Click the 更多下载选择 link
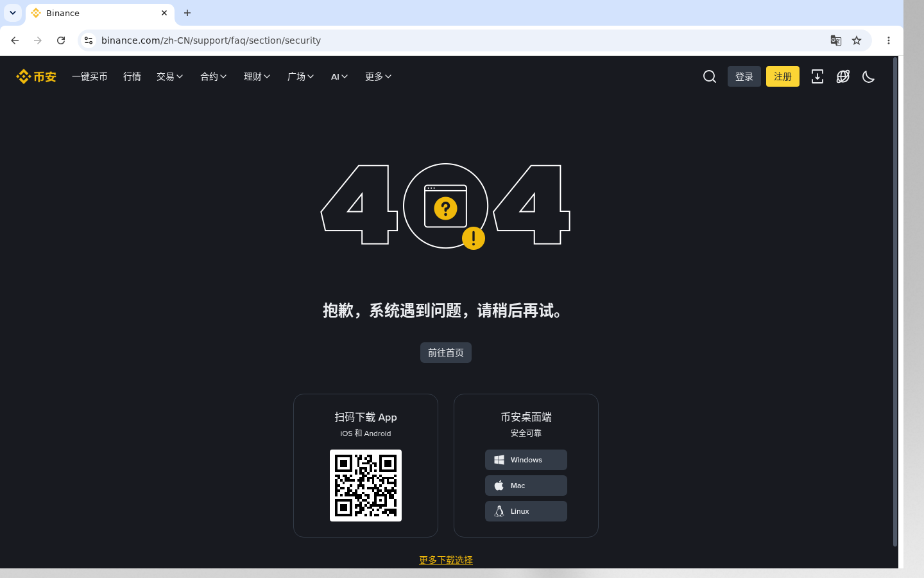This screenshot has height=578, width=924. tap(446, 560)
